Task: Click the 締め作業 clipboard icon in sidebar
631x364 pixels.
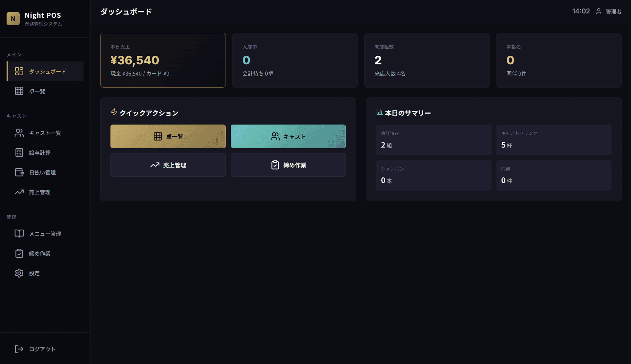Action: click(x=19, y=253)
